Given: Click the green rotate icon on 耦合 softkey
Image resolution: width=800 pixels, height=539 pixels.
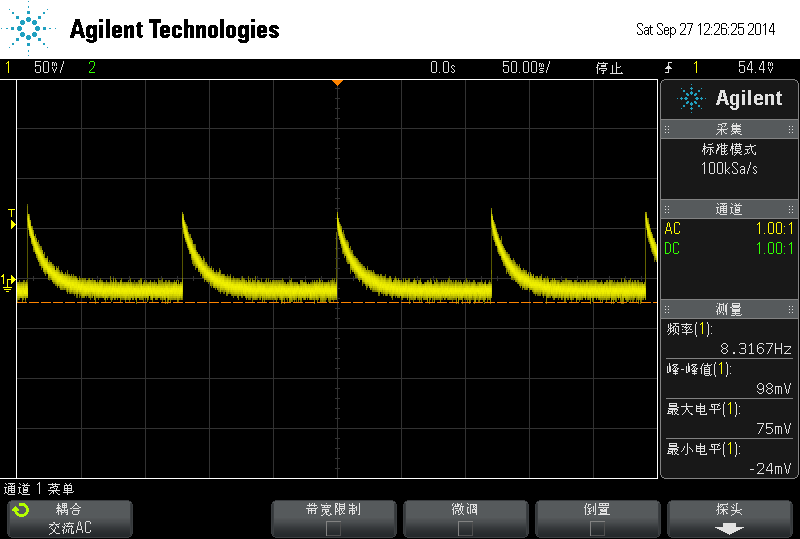Looking at the screenshot, I should click(x=21, y=510).
